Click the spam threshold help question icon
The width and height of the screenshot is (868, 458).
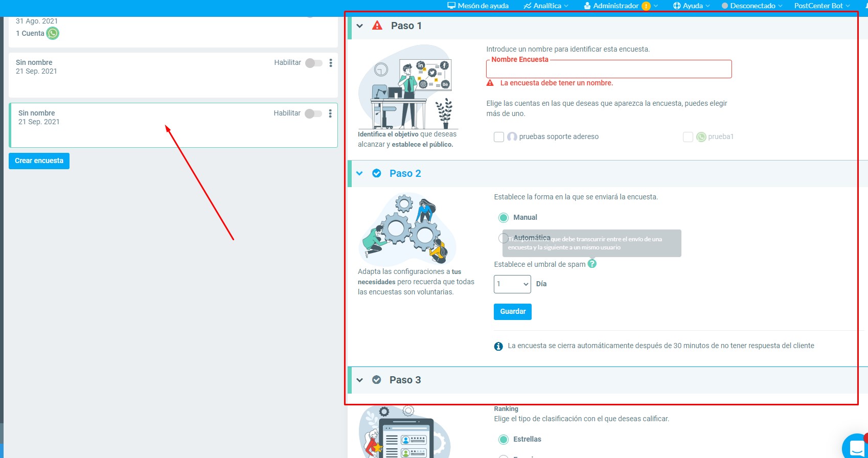[592, 264]
